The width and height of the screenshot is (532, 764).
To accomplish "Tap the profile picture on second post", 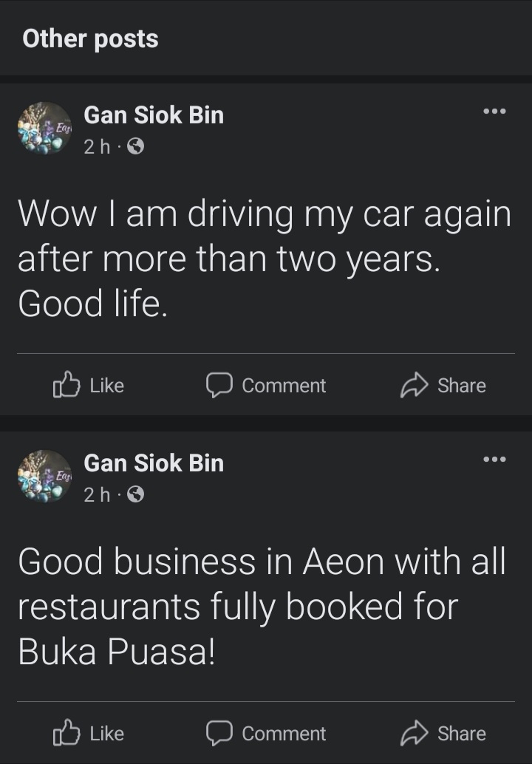I will (x=44, y=476).
